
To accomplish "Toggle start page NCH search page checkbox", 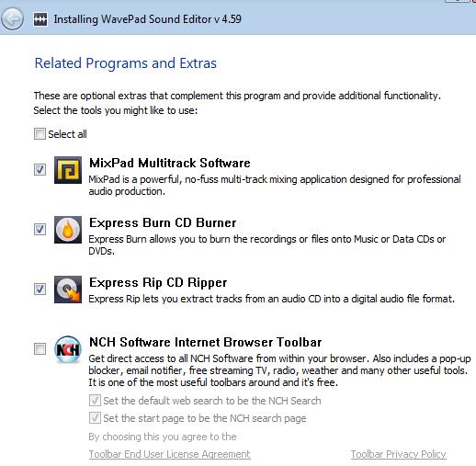I will pos(95,418).
